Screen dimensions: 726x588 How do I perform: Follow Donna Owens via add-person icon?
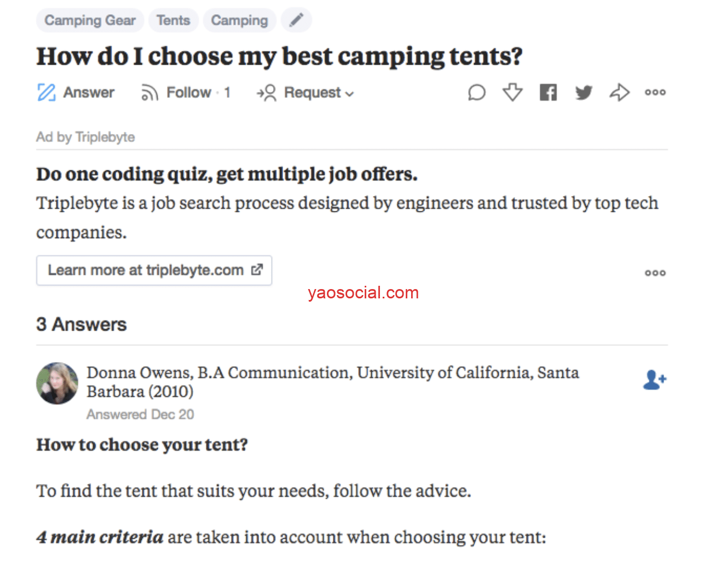(654, 379)
